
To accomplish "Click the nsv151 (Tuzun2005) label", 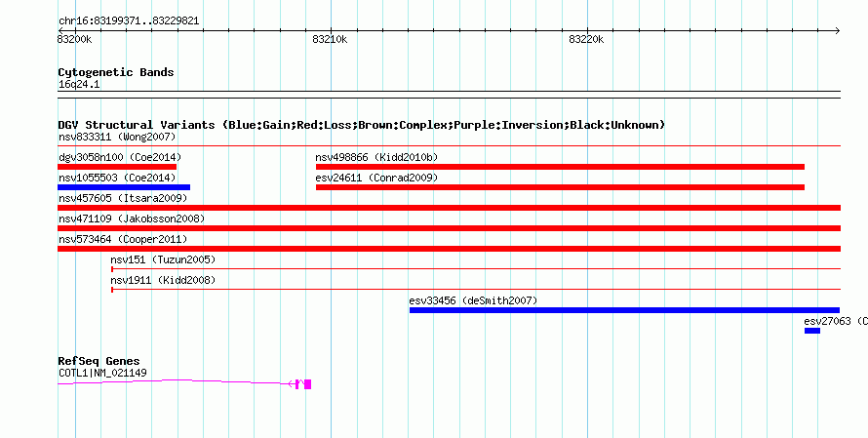I will [x=163, y=259].
